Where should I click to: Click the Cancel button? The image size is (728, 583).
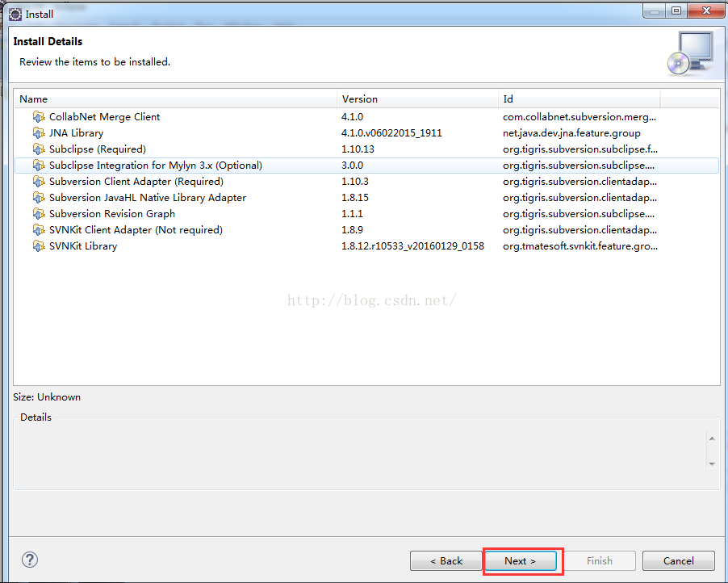click(678, 560)
